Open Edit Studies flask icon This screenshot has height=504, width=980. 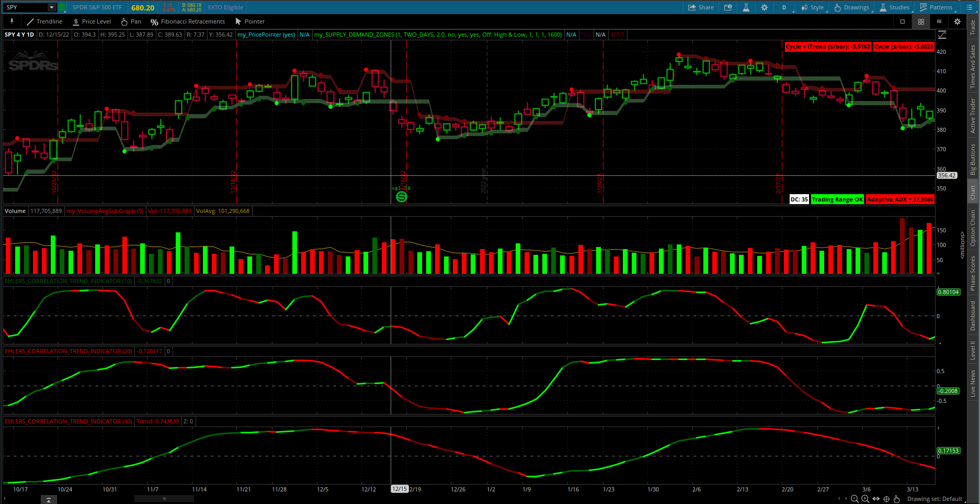pyautogui.click(x=746, y=7)
